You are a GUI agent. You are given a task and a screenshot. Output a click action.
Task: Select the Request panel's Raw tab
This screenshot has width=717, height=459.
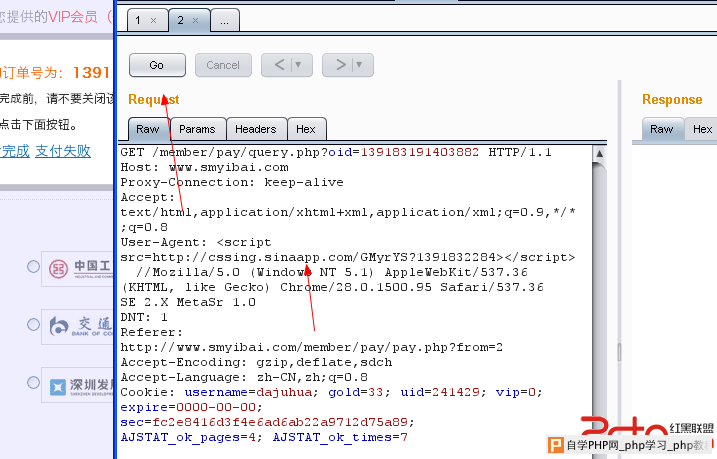pyautogui.click(x=148, y=129)
